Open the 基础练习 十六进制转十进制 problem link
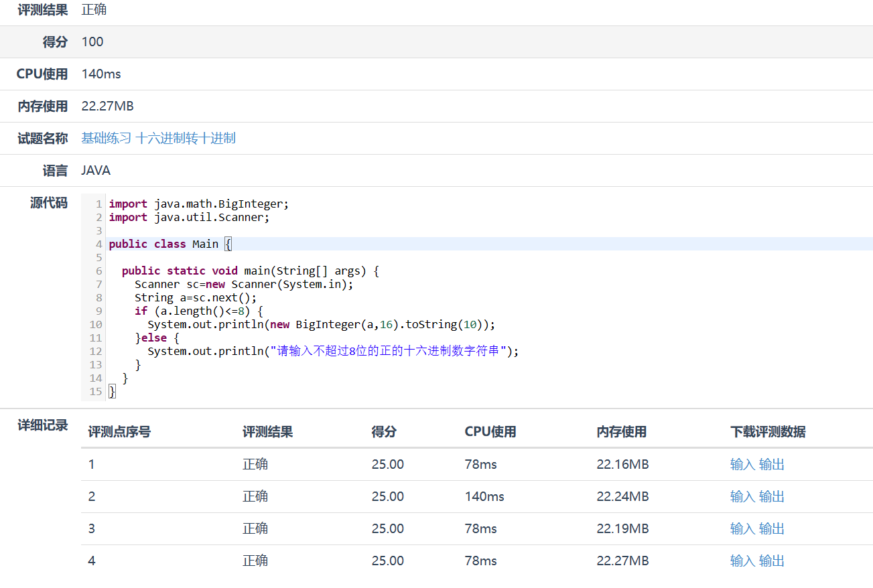The width and height of the screenshot is (873, 588). pyautogui.click(x=158, y=139)
